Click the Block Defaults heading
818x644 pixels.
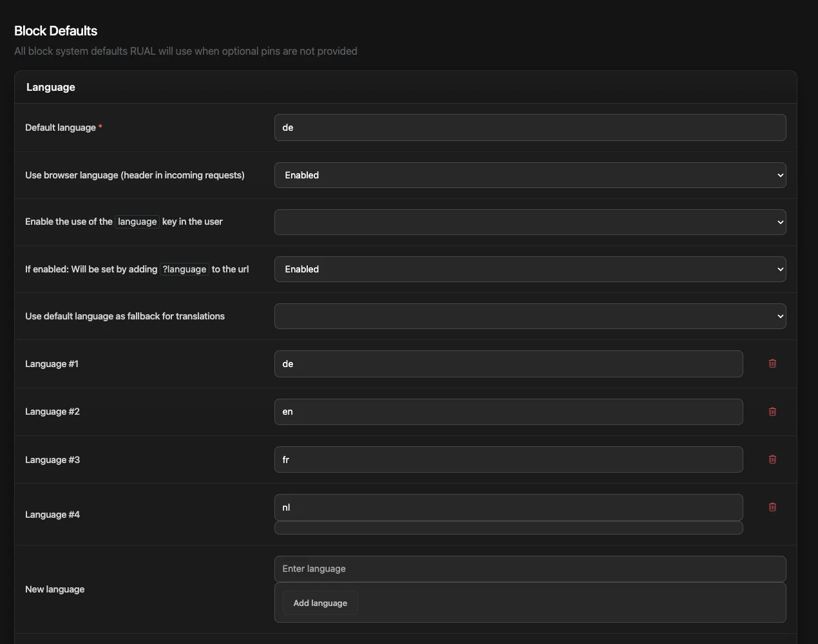point(56,31)
